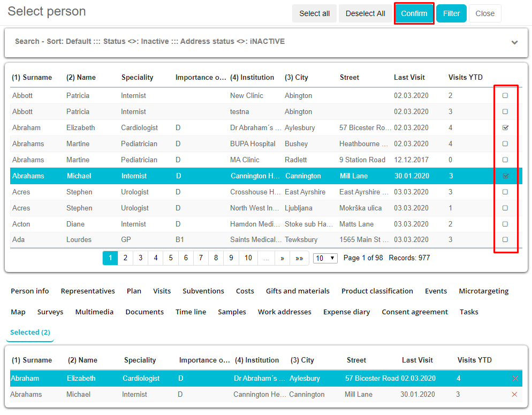Go to next page arrow

pyautogui.click(x=282, y=258)
